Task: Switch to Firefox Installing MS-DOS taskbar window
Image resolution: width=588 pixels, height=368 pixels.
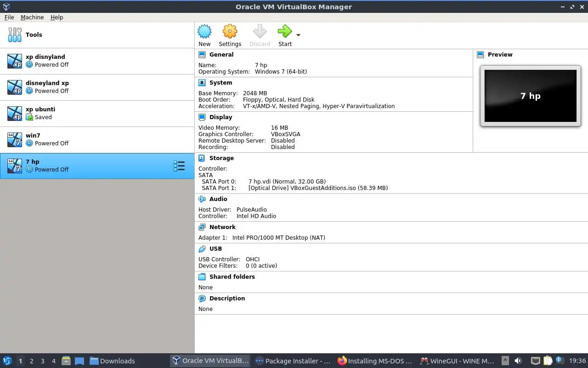Action: point(375,361)
